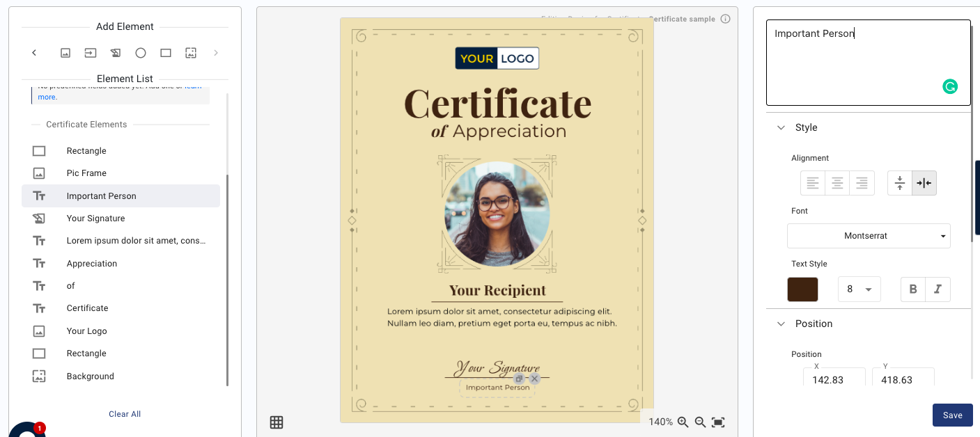Screen dimensions: 980x437
Task: Click the image icon beside Pic Frame
Action: 39,173
